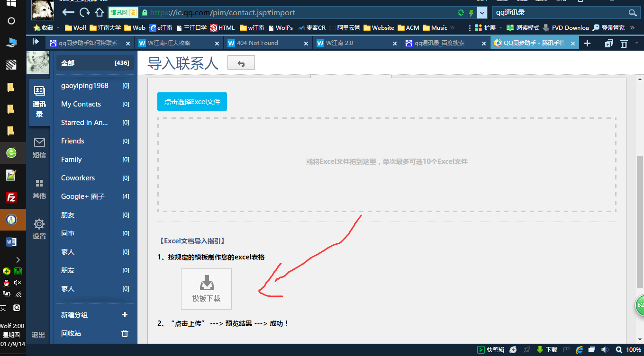Image resolution: width=644 pixels, height=356 pixels.
Task: Click the back arrow button beside 导入联系人
Action: pos(241,63)
